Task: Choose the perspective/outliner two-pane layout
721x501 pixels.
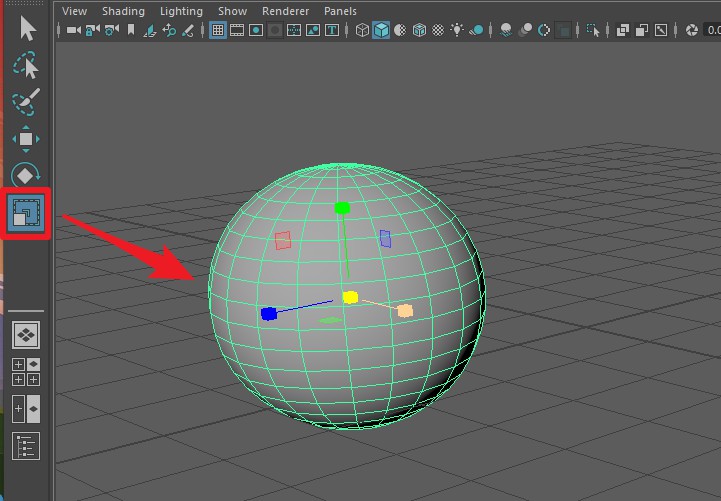Action: [x=26, y=409]
